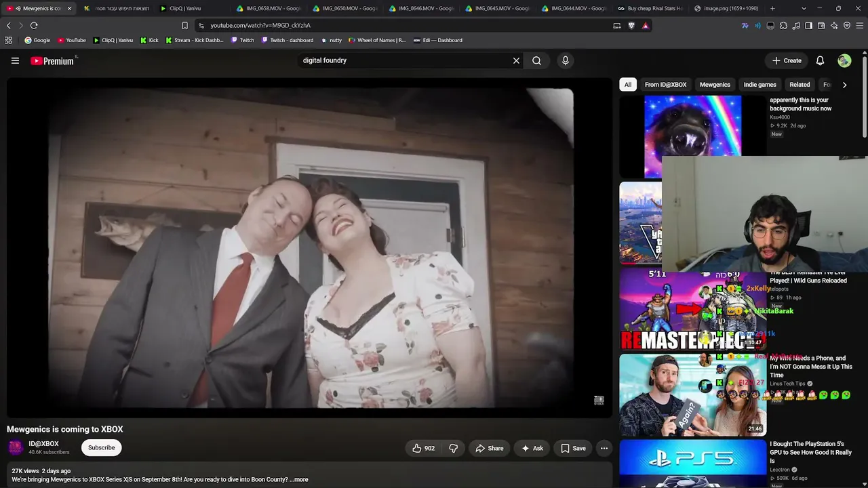Dislike the Mewgenics video

[454, 448]
